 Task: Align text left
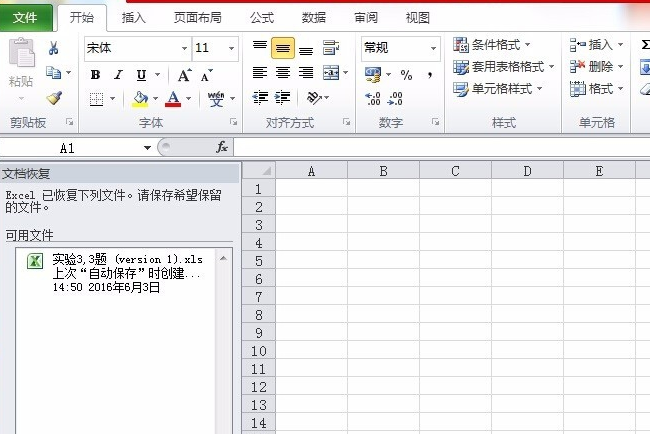pos(260,73)
